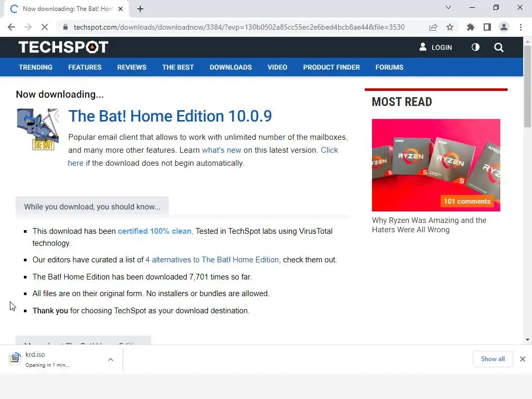Share this page icon in address bar
Screen dimensions: 532x399
433,27
